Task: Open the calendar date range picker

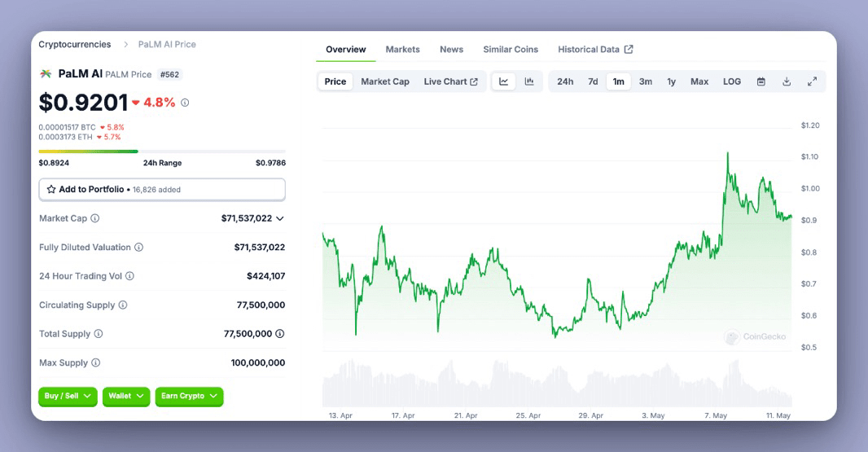Action: tap(761, 81)
